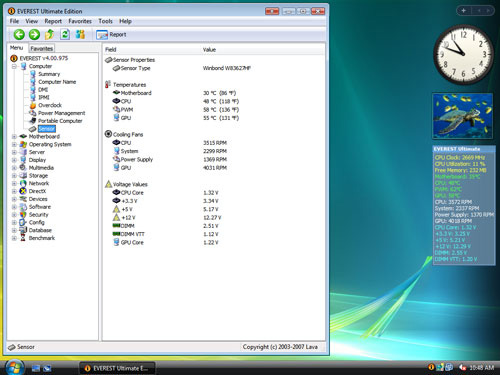The width and height of the screenshot is (500, 375).
Task: Click the +12 V voltage row
Action: 213,218
